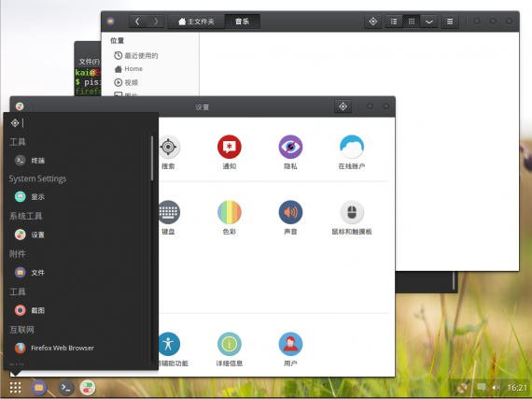Click the app grid launcher in the dock
The height and width of the screenshot is (399, 532).
tap(15, 388)
